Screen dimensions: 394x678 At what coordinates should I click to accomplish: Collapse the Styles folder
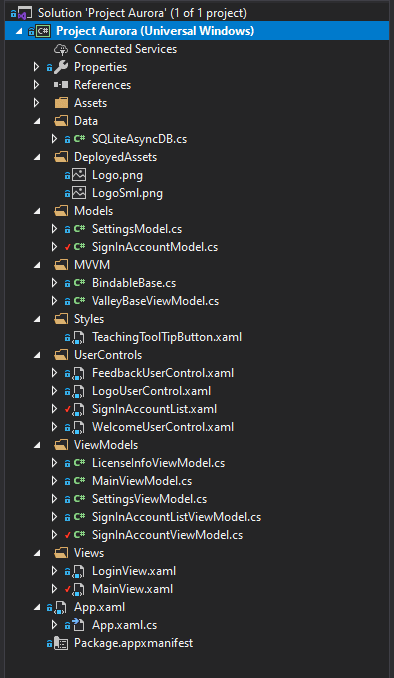(37, 320)
